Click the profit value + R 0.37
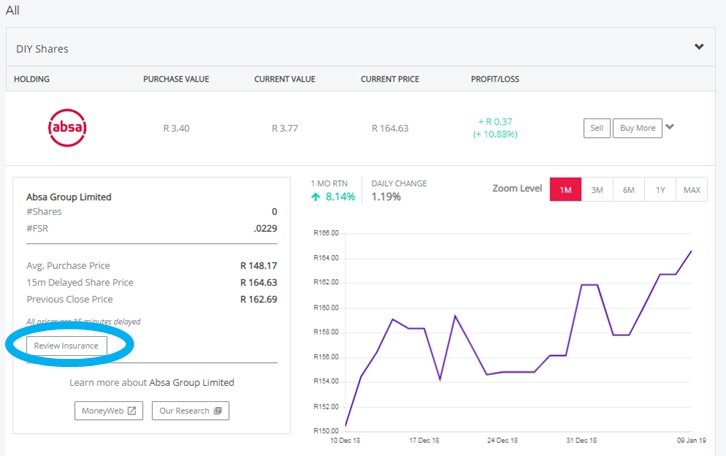726x456 pixels. (495, 122)
